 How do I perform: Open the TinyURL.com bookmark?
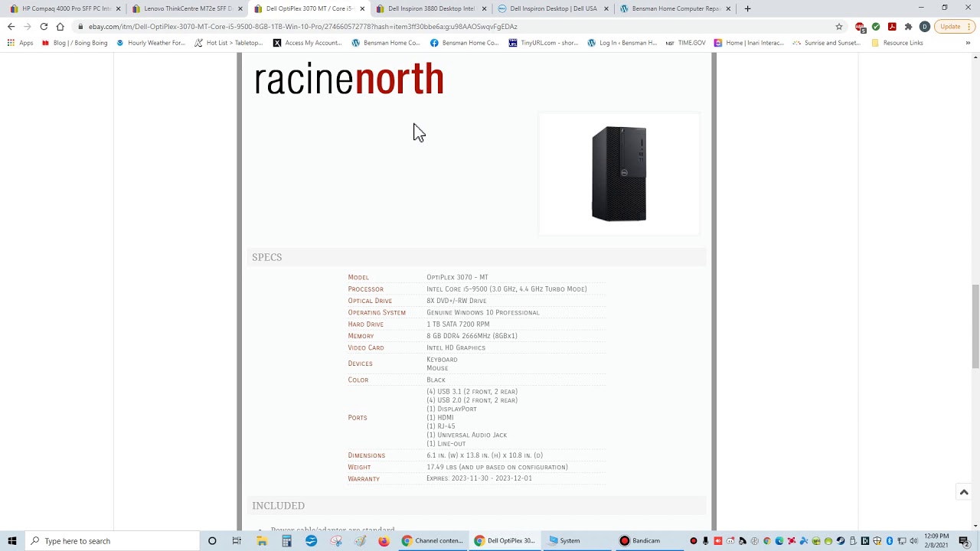[544, 43]
